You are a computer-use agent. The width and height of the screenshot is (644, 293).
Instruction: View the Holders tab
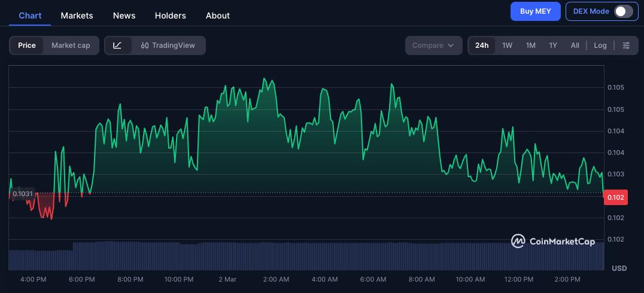pyautogui.click(x=171, y=16)
